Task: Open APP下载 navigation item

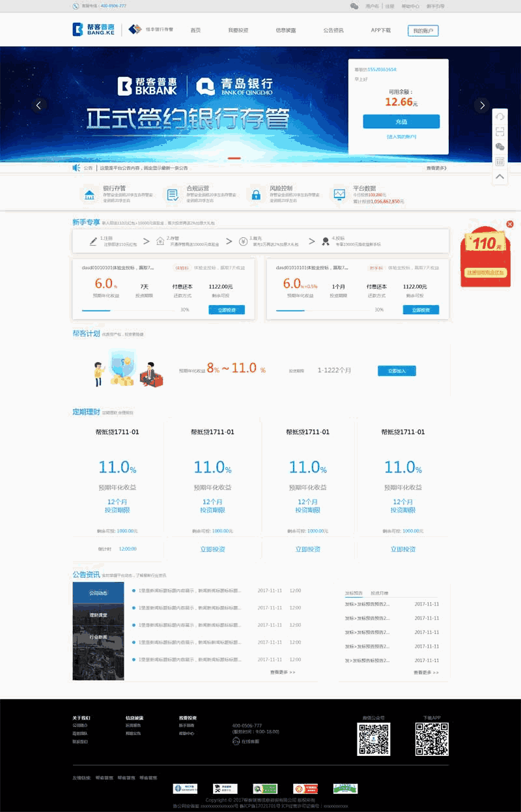Action: [x=381, y=31]
